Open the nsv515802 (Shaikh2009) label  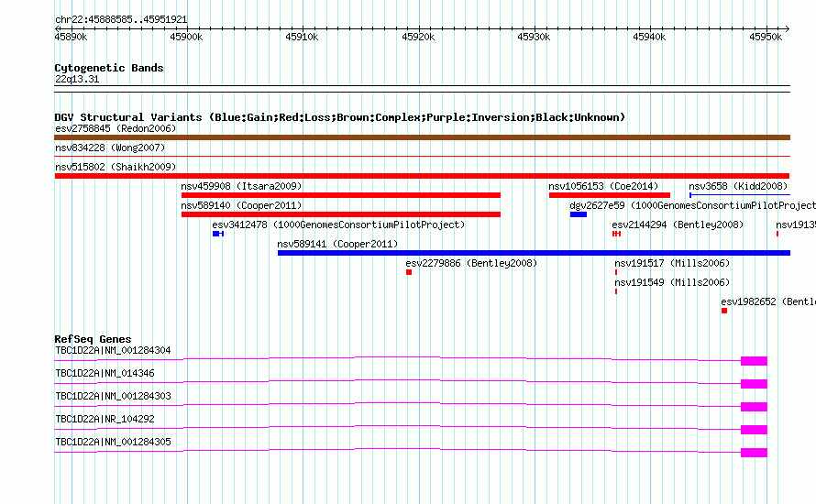pyautogui.click(x=116, y=167)
